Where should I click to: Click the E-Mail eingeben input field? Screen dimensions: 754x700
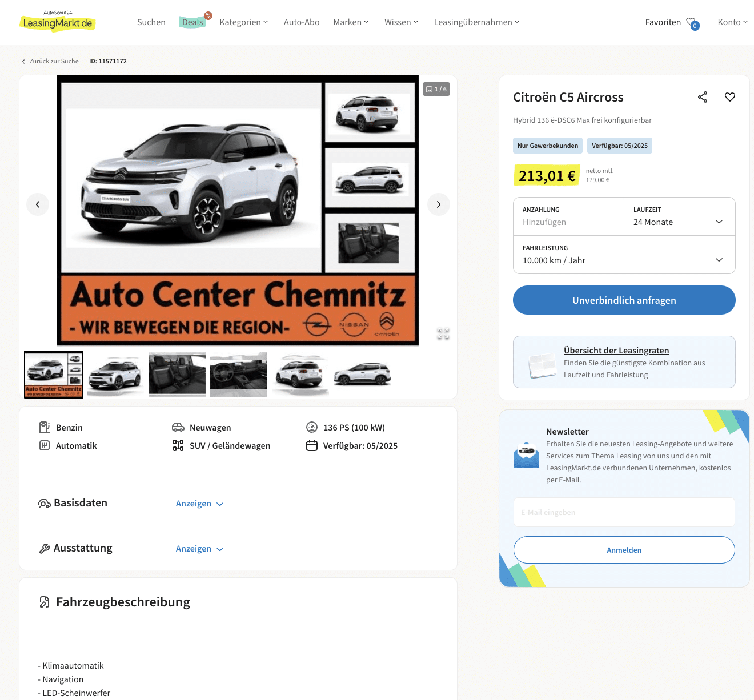(x=624, y=512)
